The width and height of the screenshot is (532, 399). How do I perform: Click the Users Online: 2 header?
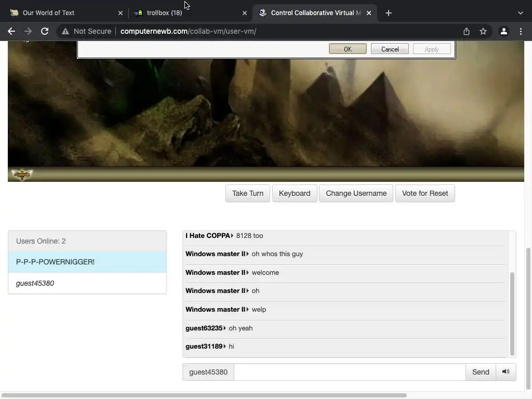click(87, 241)
